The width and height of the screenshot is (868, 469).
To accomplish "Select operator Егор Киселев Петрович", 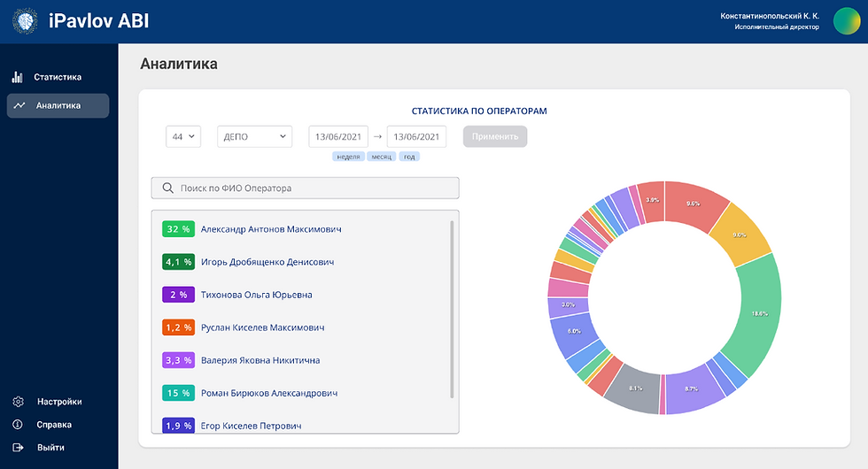I will [x=251, y=426].
